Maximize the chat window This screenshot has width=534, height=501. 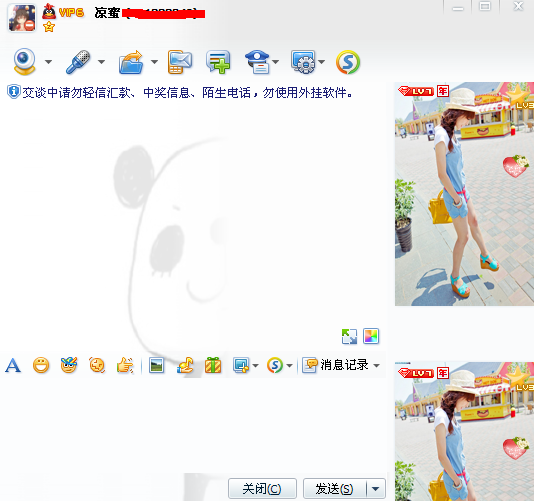pos(485,7)
